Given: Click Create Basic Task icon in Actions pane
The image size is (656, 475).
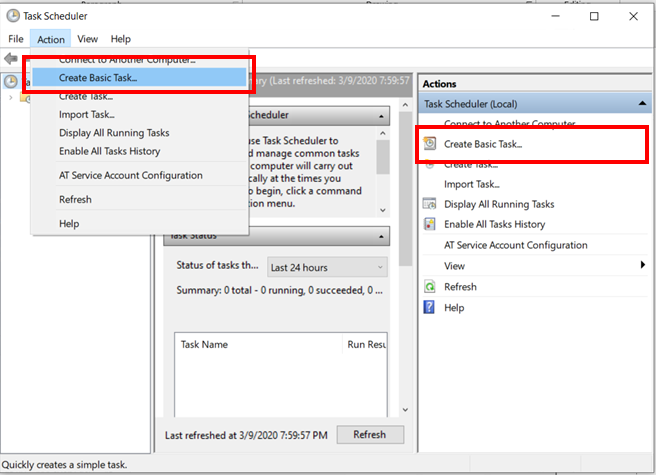Looking at the screenshot, I should pos(429,144).
